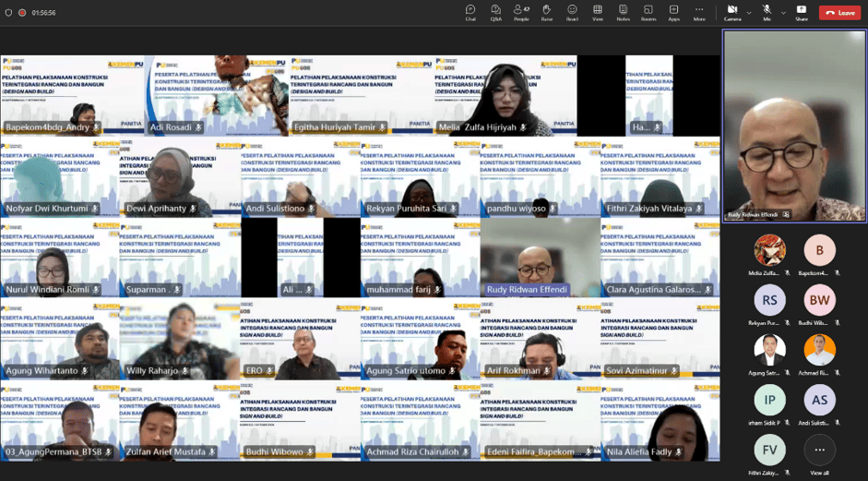The height and width of the screenshot is (481, 868).
Task: Unmute the Mic
Action: 767,12
